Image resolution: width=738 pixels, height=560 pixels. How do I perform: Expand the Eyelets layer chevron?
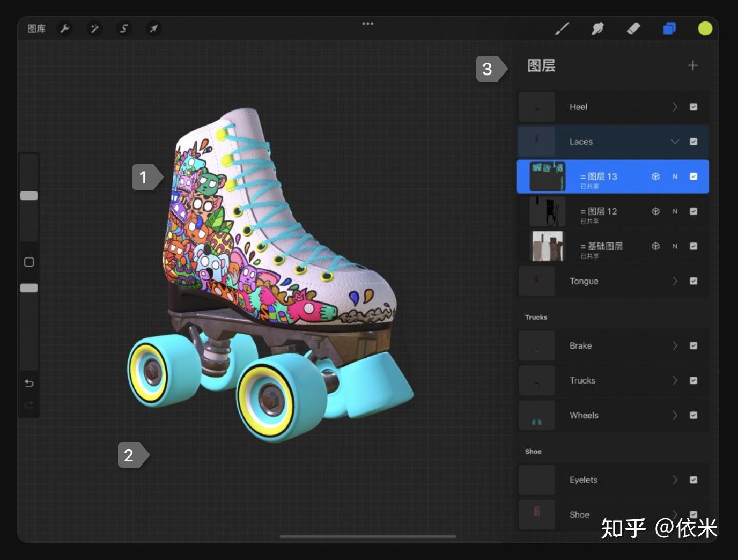(x=675, y=480)
